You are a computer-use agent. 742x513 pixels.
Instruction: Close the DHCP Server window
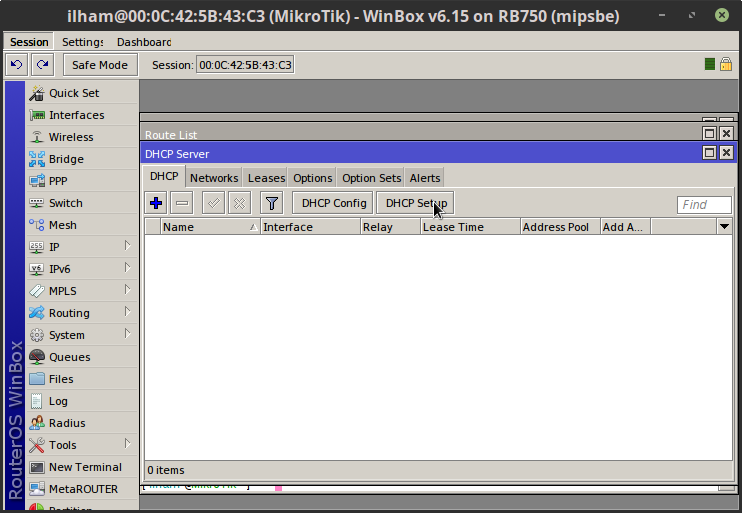pos(726,152)
